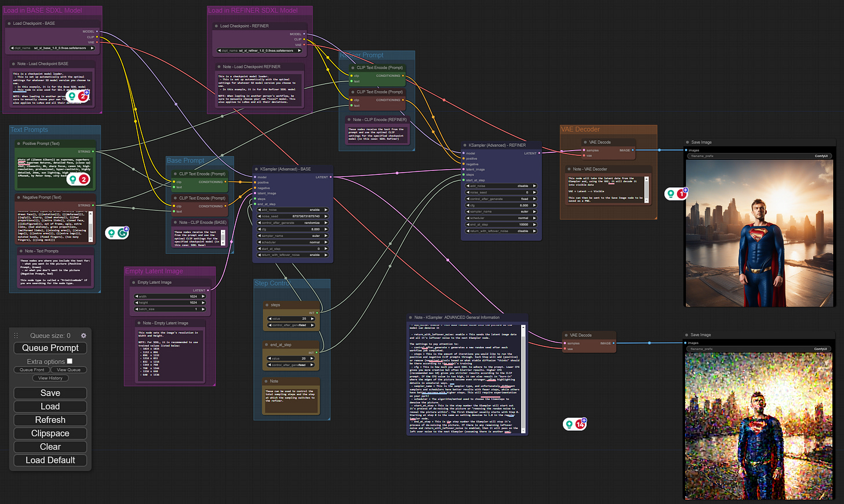
Task: Increase width arrow in Empty Latent Image
Action: click(203, 297)
